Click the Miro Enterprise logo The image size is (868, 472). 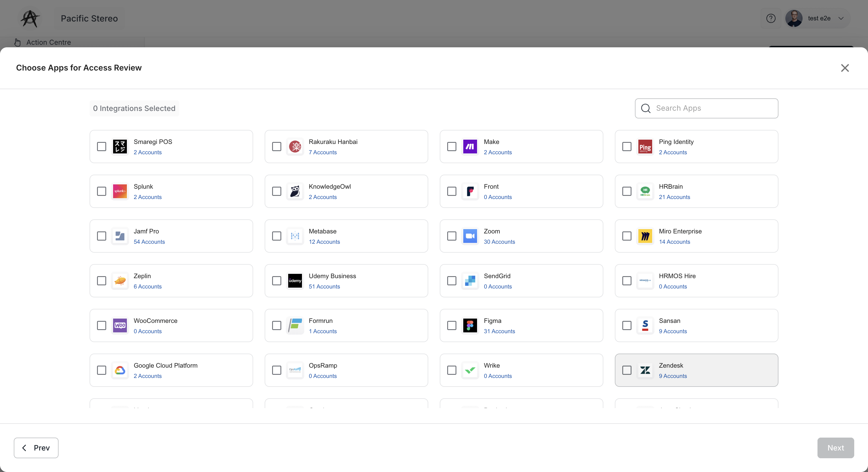pos(645,236)
